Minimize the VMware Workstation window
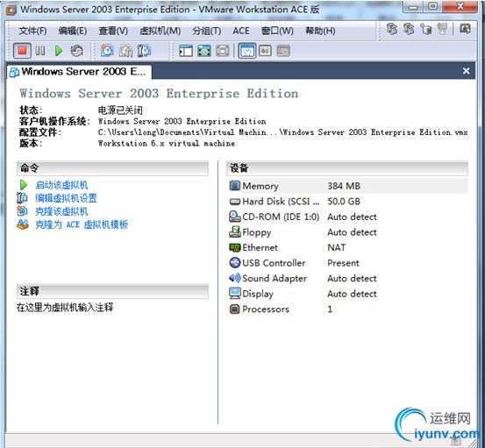Image resolution: width=485 pixels, height=448 pixels. click(413, 6)
